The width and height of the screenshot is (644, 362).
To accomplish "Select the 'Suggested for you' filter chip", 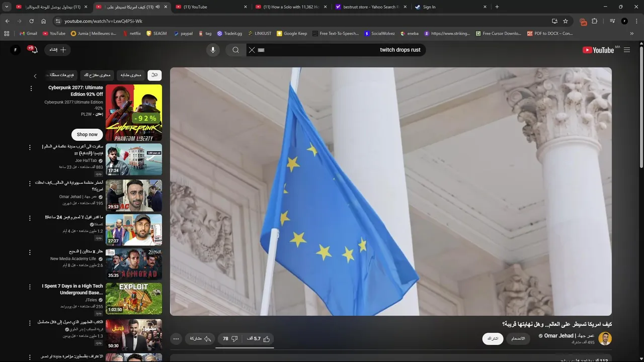I will coord(97,75).
